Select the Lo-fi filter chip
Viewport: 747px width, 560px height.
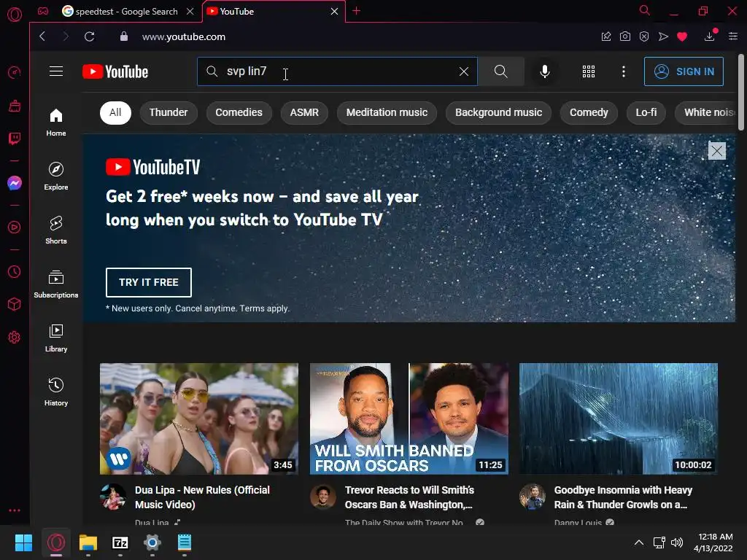(646, 112)
